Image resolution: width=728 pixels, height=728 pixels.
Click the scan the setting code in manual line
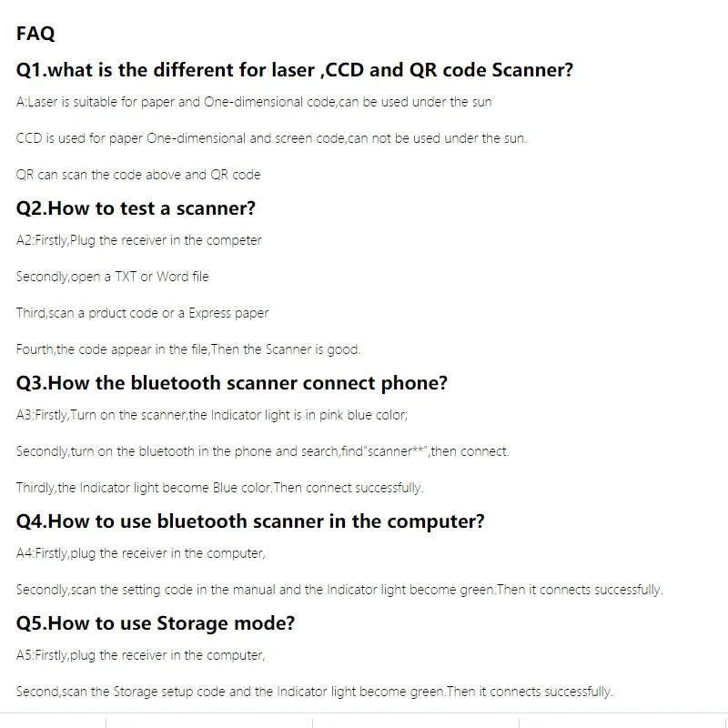point(339,590)
